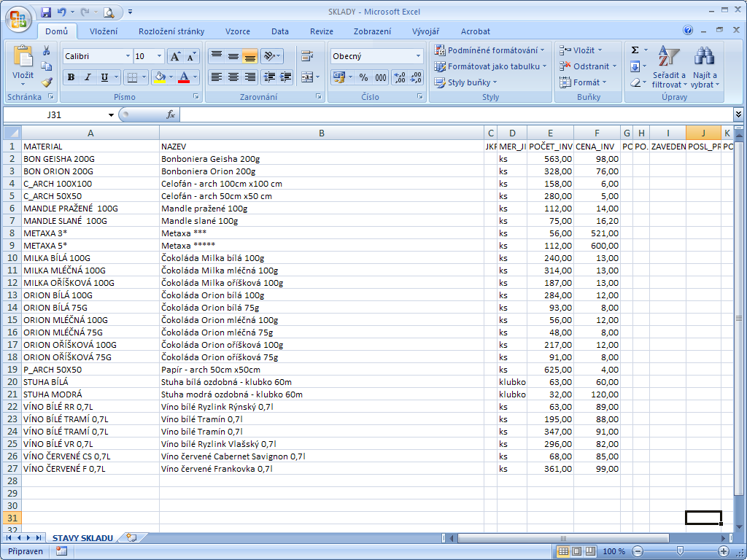The height and width of the screenshot is (560, 747).
Task: Open the Zobrazení tab
Action: 372,31
